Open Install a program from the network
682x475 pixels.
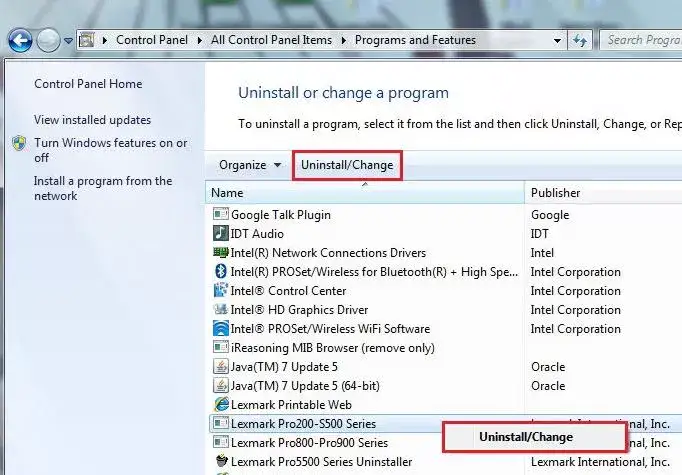[103, 188]
